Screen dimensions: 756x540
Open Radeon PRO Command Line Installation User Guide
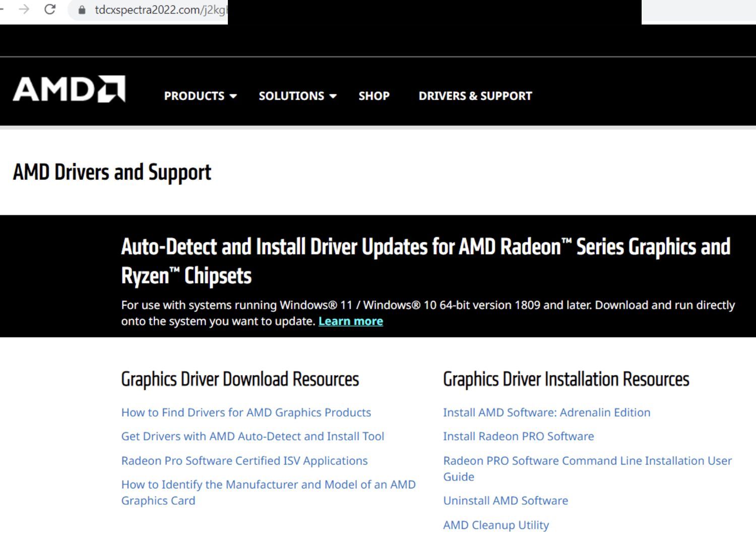[x=588, y=468]
